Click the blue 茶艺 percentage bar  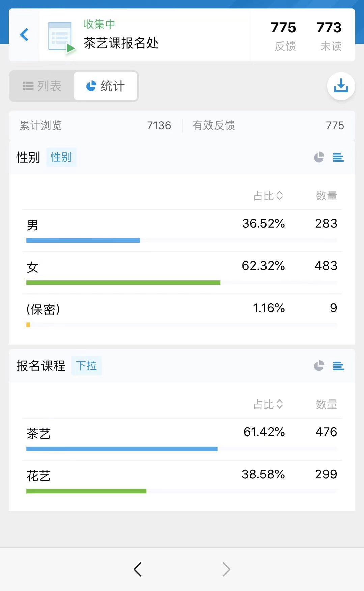click(122, 449)
